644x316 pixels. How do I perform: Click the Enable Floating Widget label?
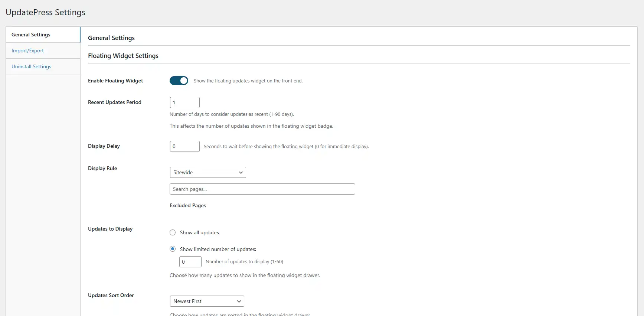pyautogui.click(x=115, y=81)
